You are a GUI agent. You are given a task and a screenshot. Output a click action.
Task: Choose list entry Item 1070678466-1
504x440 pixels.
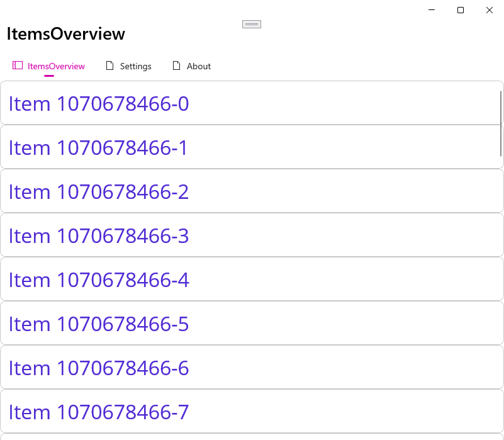coord(252,147)
